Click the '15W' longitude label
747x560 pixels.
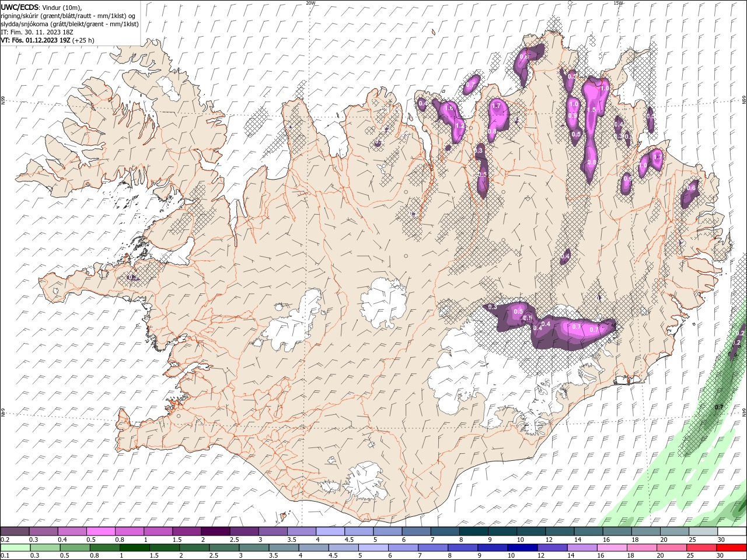[618, 3]
